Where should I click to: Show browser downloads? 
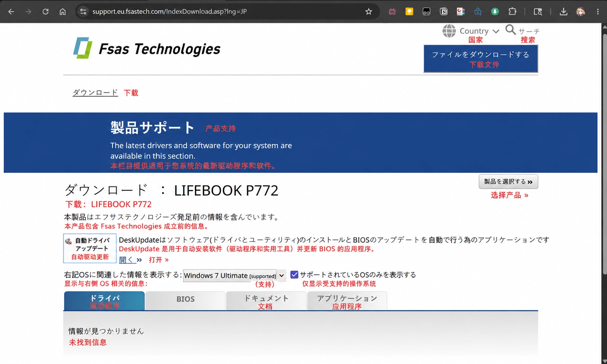563,12
